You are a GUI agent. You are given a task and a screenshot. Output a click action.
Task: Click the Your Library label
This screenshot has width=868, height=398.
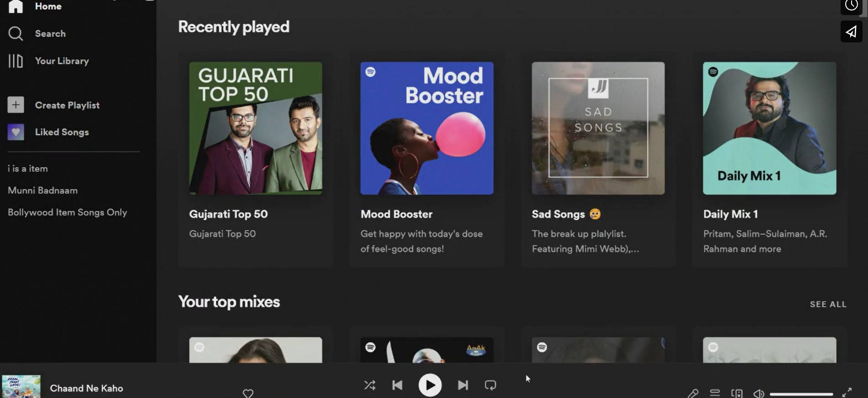click(62, 61)
